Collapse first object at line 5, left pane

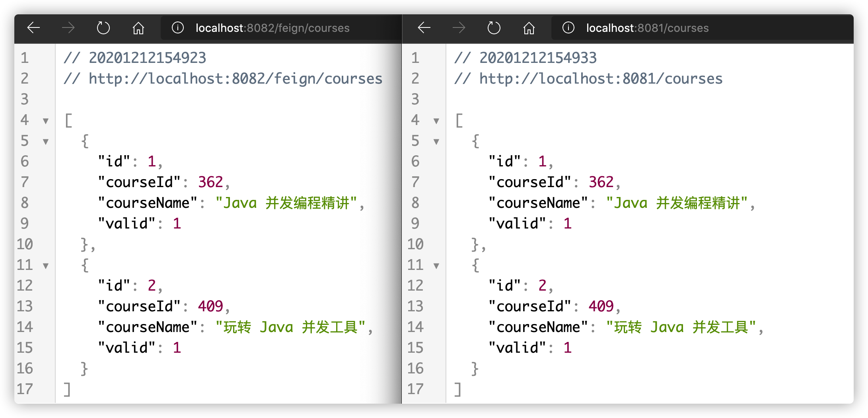46,142
